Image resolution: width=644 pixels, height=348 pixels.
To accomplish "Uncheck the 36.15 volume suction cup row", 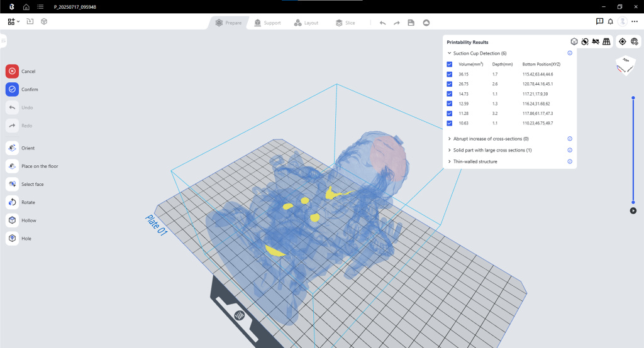I will pos(449,74).
